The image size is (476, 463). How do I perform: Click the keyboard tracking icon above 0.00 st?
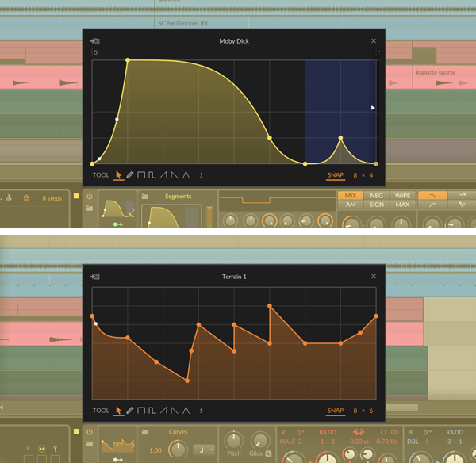click(x=359, y=432)
